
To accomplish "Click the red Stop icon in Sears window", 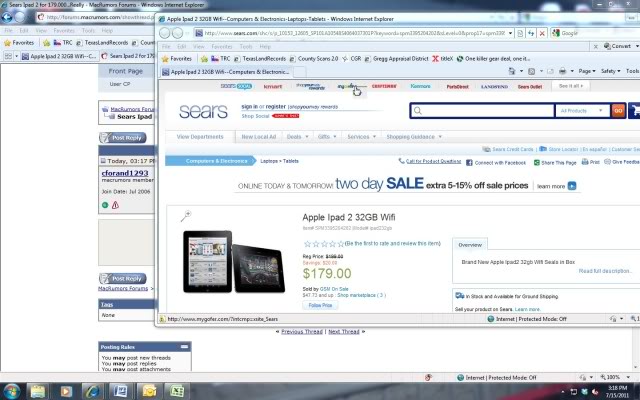I will click(542, 33).
